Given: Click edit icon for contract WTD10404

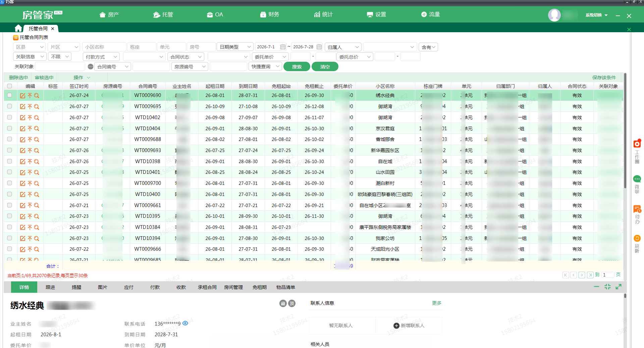Looking at the screenshot, I should pyautogui.click(x=22, y=129).
